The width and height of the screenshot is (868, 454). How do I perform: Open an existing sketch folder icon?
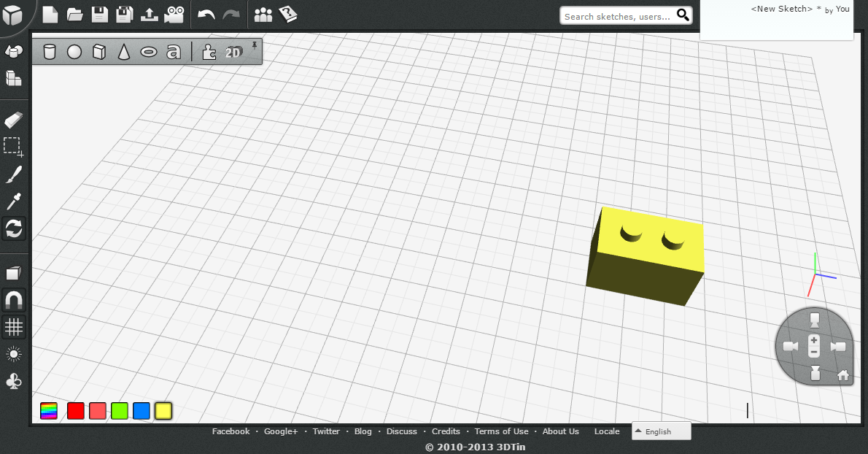tap(74, 15)
